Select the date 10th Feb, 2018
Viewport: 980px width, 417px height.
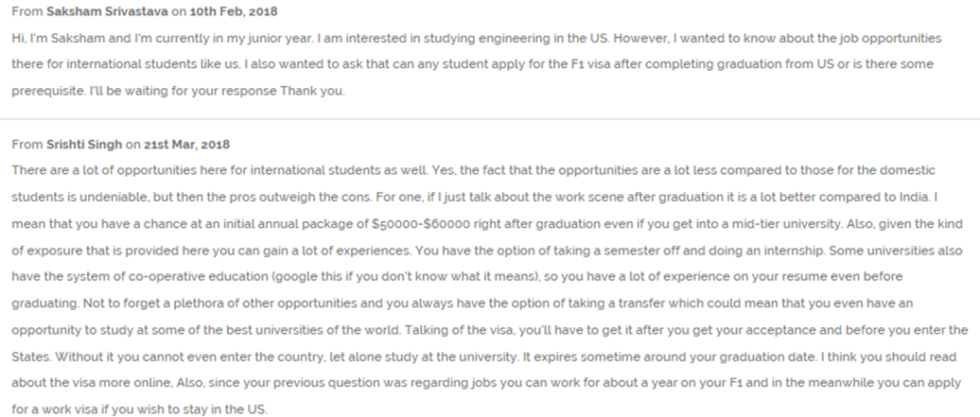(234, 11)
